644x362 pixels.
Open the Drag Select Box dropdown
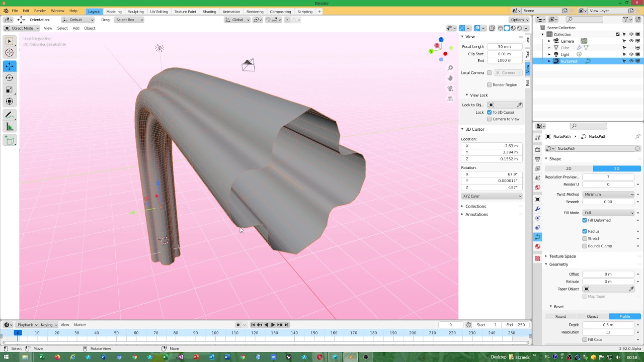pyautogui.click(x=129, y=20)
